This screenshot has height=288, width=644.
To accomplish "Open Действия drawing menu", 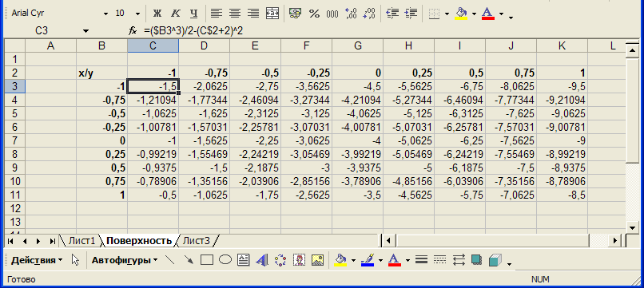I will pos(37,260).
